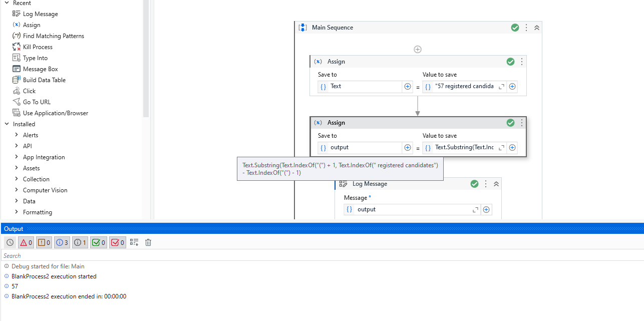Toggle the warnings filter in Output panel
Image resolution: width=644 pixels, height=321 pixels.
pyautogui.click(x=44, y=242)
